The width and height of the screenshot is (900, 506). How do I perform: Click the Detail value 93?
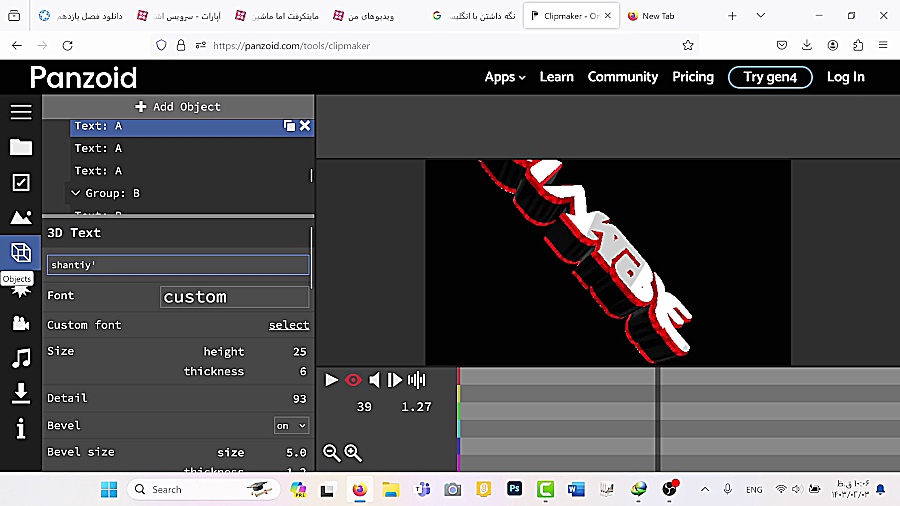(300, 399)
